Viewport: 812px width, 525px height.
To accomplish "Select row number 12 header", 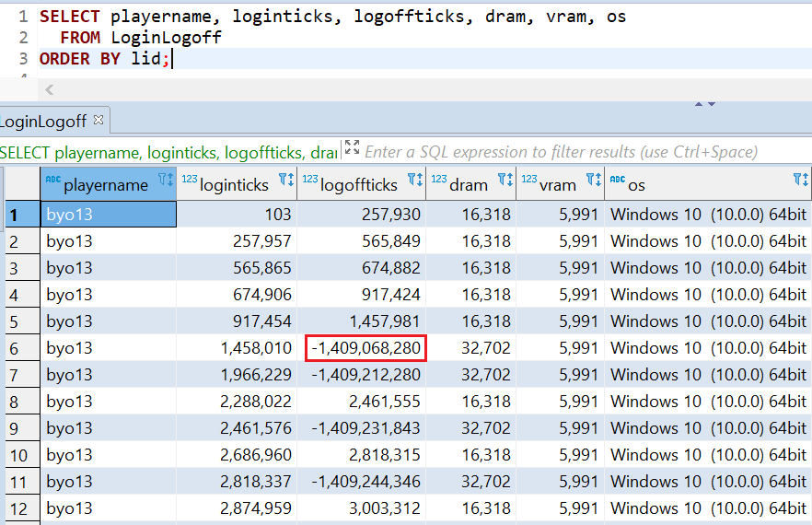I will tap(20, 508).
